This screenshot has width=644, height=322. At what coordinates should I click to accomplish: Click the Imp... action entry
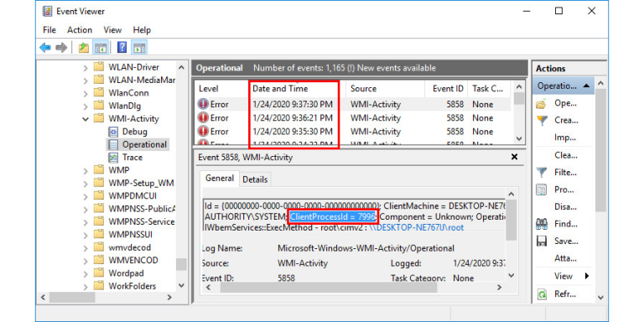565,138
